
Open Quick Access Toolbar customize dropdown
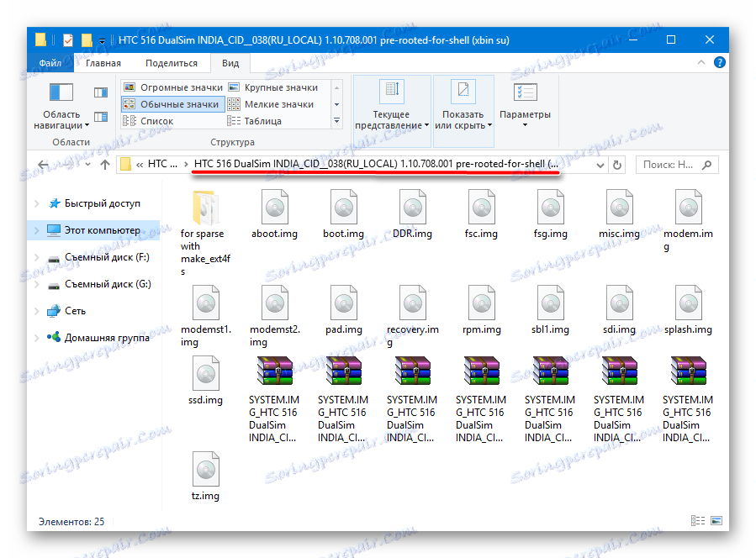(x=102, y=40)
